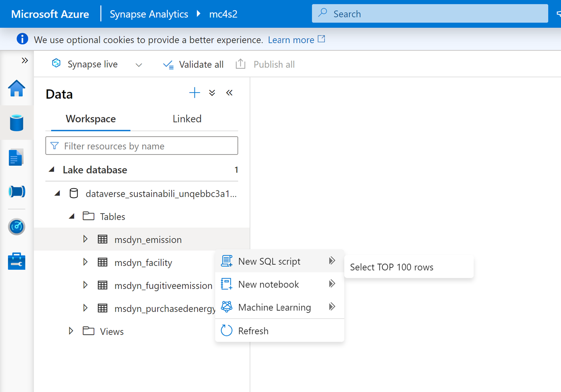This screenshot has width=561, height=392.
Task: Expand the Views folder
Action: [71, 331]
